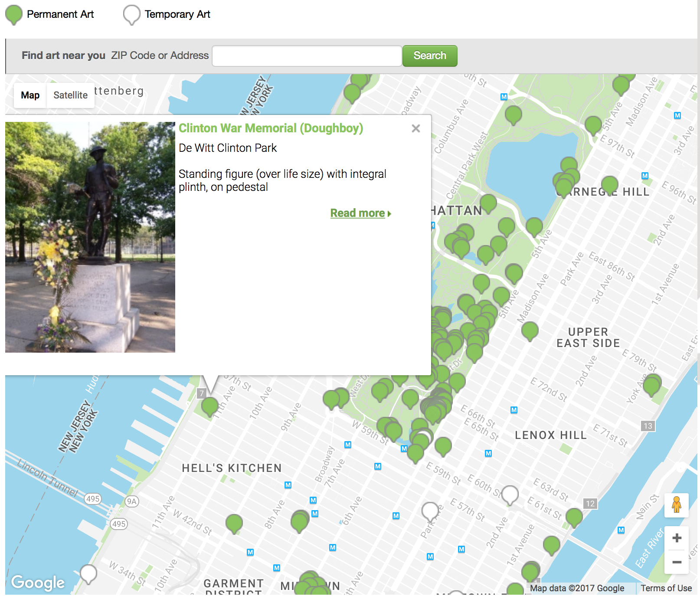
Task: Focus the ZIP Code or Address field
Action: click(307, 56)
